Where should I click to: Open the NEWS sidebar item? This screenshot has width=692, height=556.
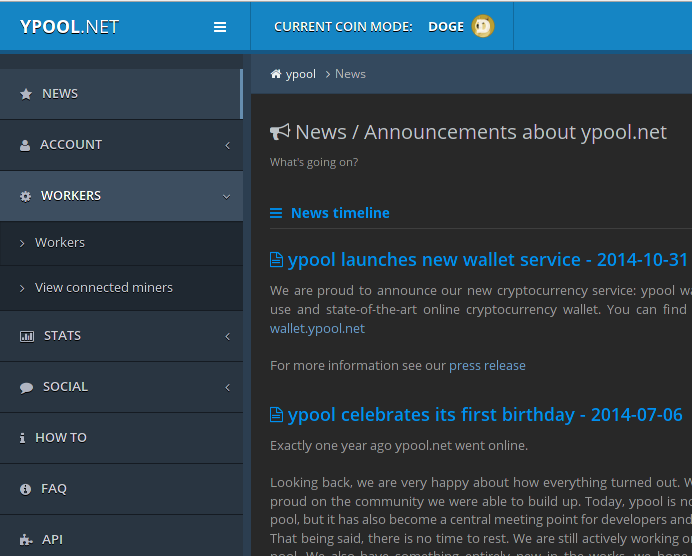(x=121, y=94)
